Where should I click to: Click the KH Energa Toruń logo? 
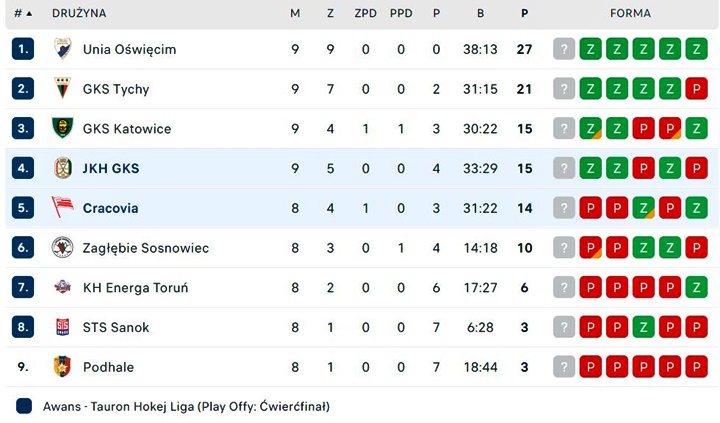coord(62,288)
